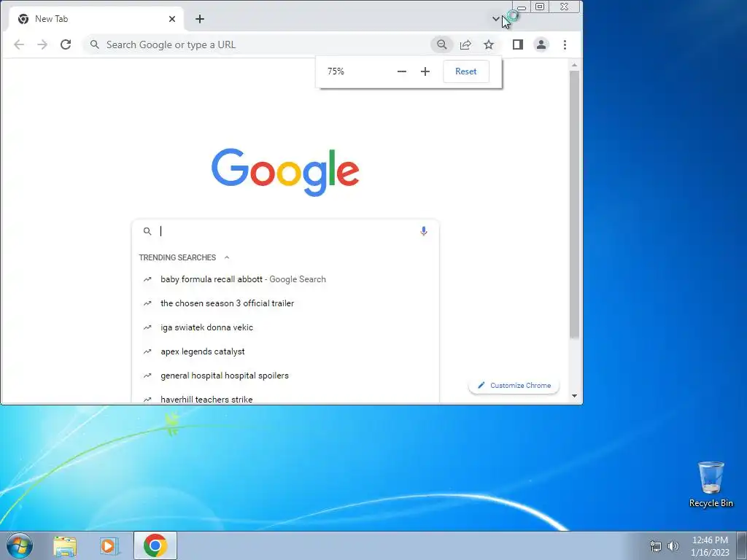Open a new tab with the plus button
Image resolution: width=747 pixels, height=560 pixels.
[200, 19]
